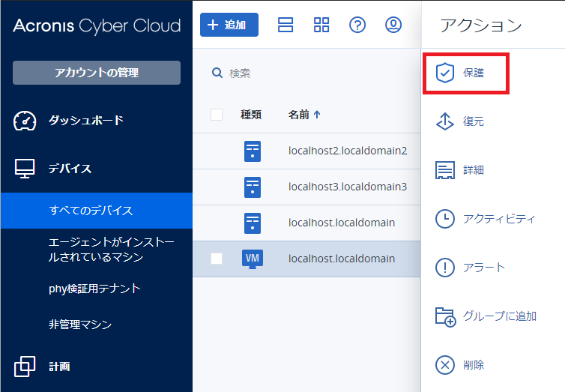The image size is (565, 392).
Task: Click the 削除 (Delete) icon
Action: pos(445,365)
